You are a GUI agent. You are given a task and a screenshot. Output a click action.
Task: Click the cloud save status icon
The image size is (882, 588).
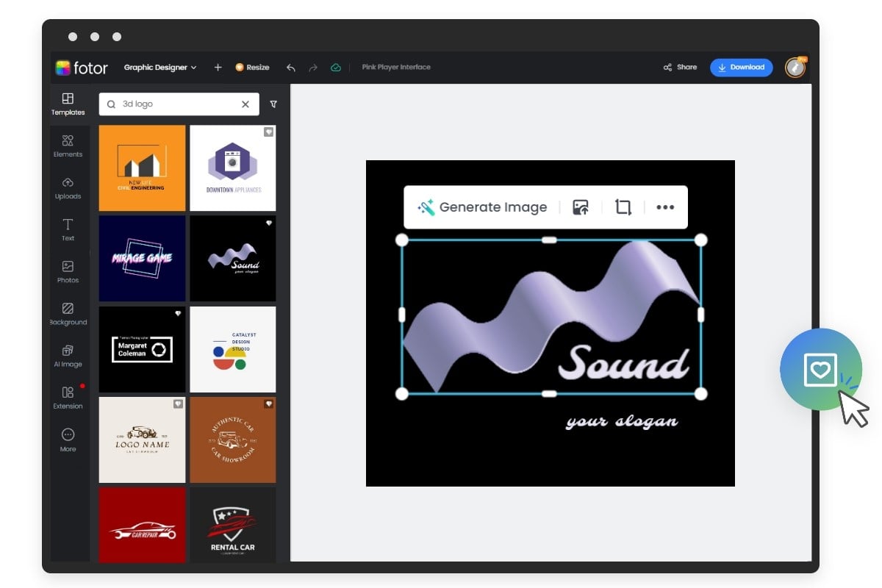(x=336, y=67)
